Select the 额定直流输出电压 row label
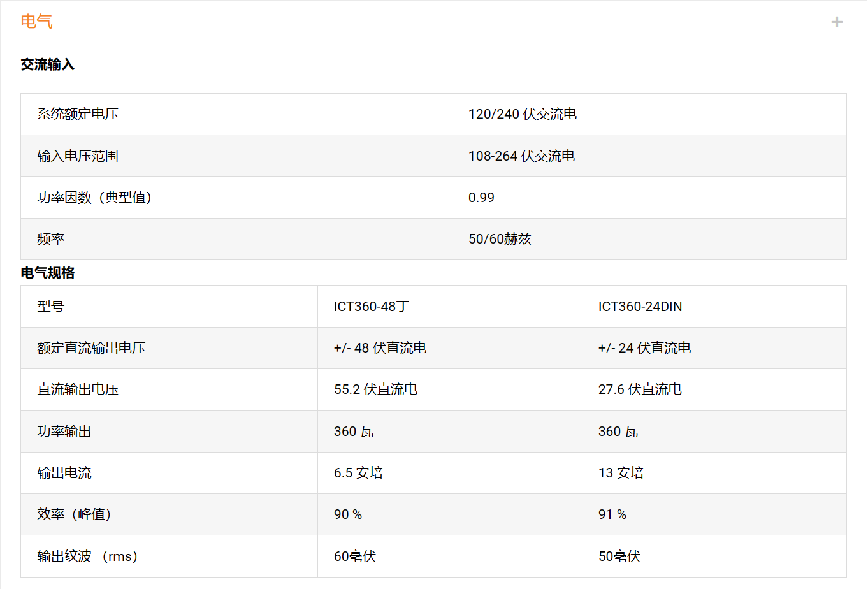 pyautogui.click(x=92, y=348)
